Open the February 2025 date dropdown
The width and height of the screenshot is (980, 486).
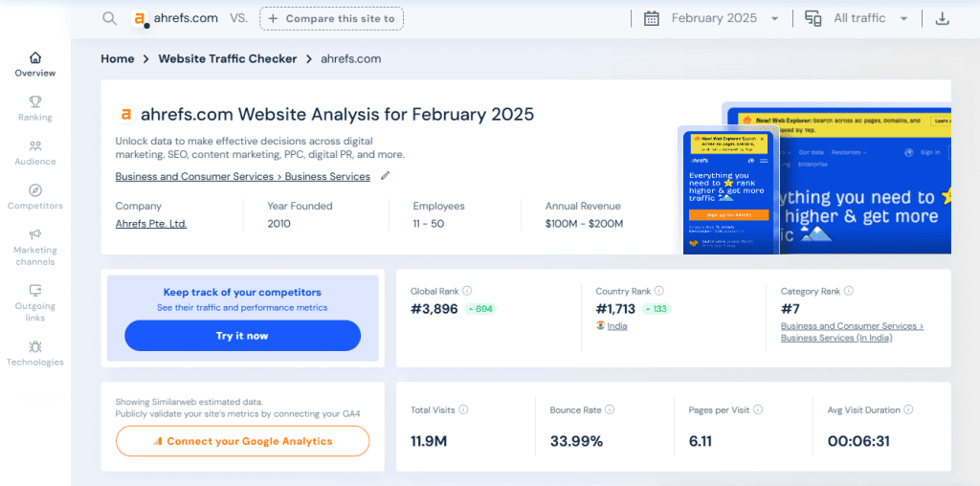pos(712,18)
